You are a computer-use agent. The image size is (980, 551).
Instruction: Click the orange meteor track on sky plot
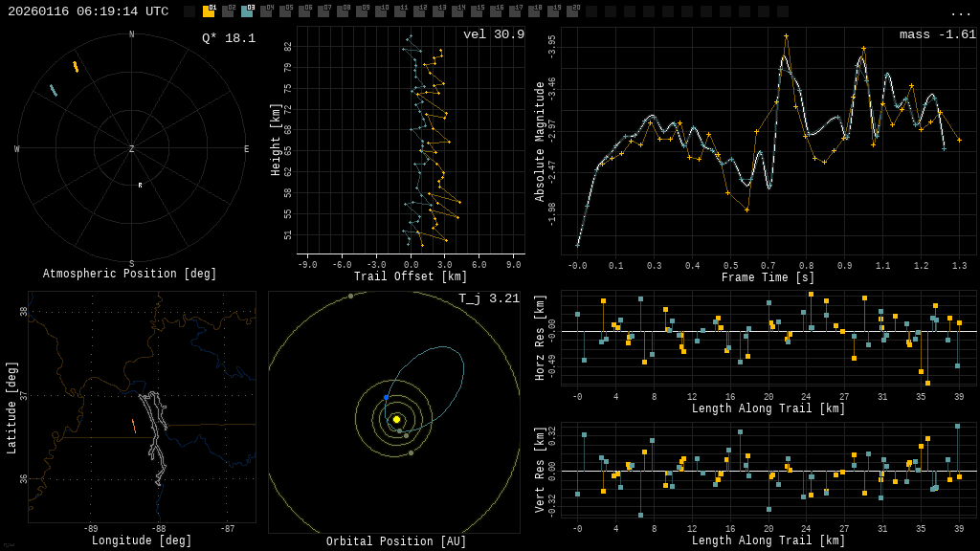[76, 67]
